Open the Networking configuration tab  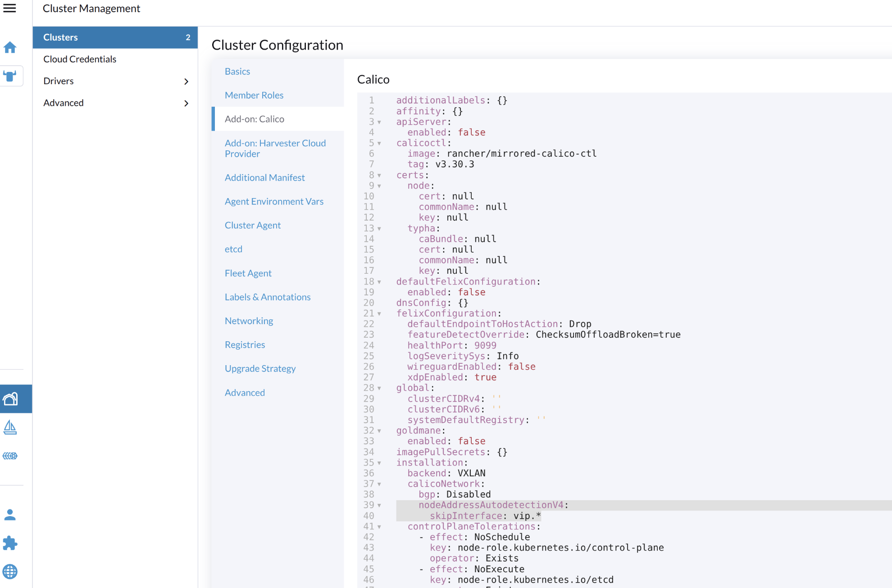pyautogui.click(x=249, y=321)
